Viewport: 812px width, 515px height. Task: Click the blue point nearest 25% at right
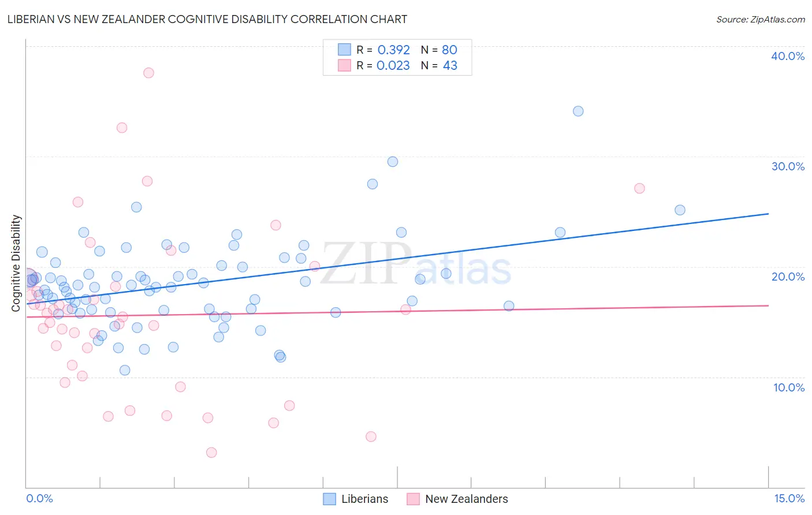[680, 210]
